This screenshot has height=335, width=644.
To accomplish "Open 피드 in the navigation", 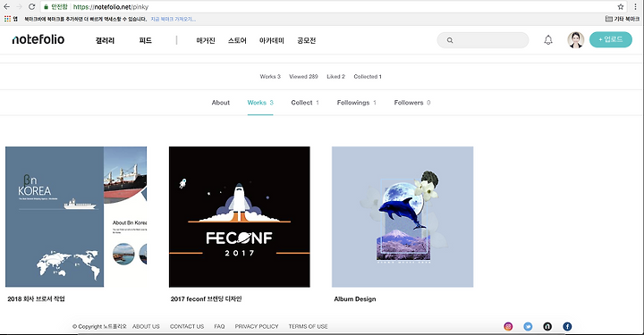I will [x=146, y=40].
